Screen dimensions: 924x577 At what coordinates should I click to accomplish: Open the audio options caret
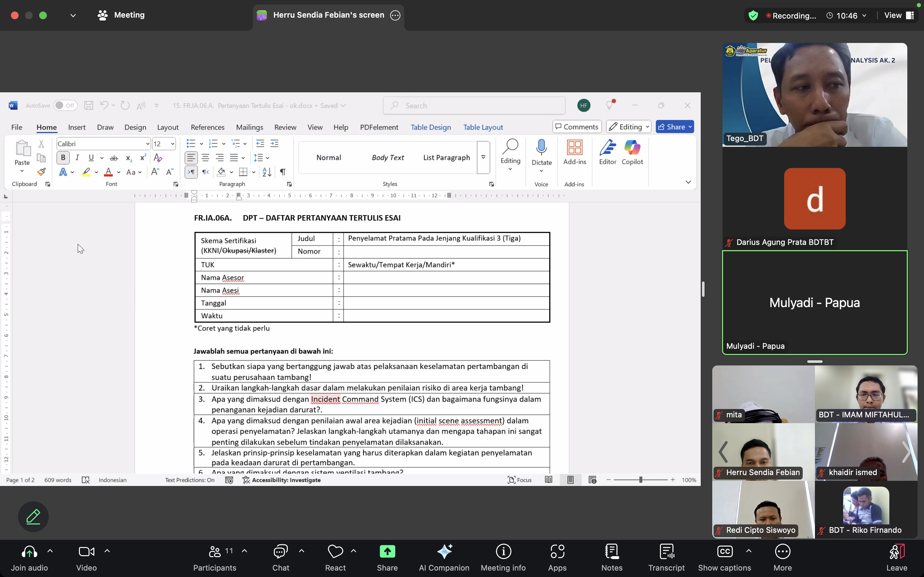click(50, 551)
